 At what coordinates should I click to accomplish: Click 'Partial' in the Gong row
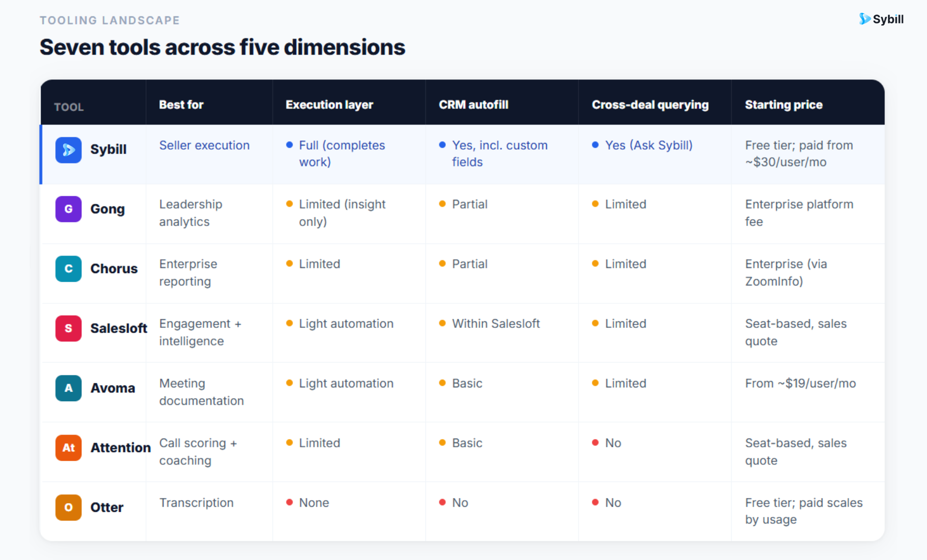(x=469, y=204)
